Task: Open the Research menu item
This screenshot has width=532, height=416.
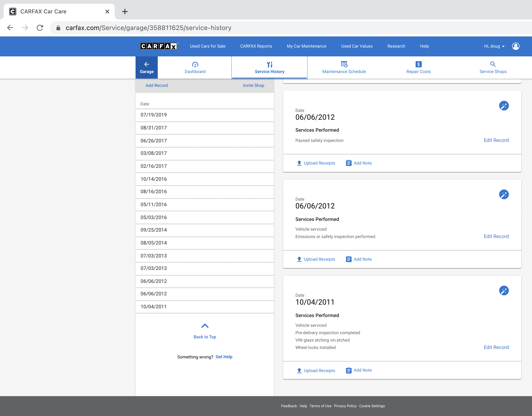Action: pyautogui.click(x=396, y=46)
